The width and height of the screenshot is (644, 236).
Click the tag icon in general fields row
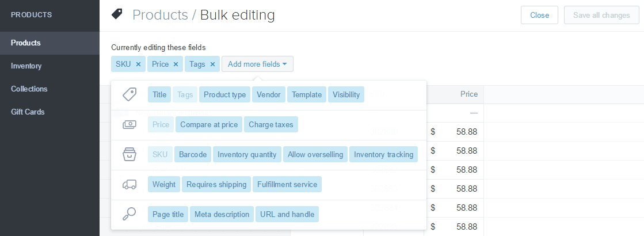(129, 94)
